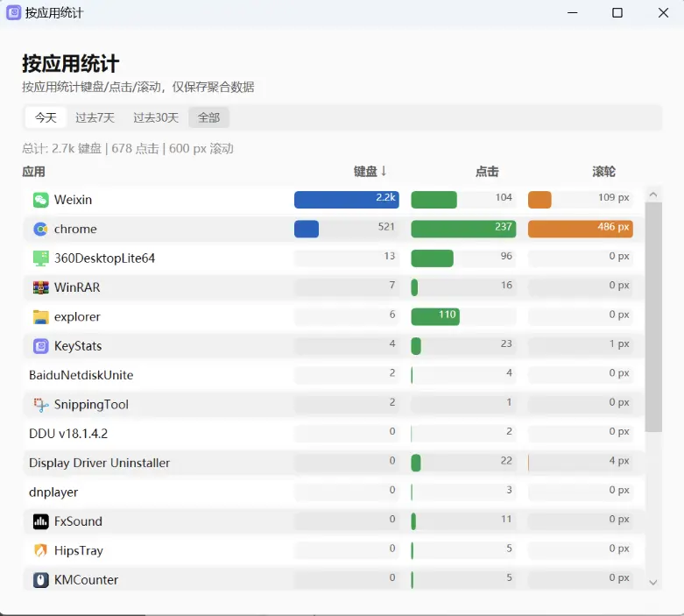This screenshot has height=616, width=684.
Task: Select the 360DesktopLite64 name
Action: pyautogui.click(x=104, y=258)
